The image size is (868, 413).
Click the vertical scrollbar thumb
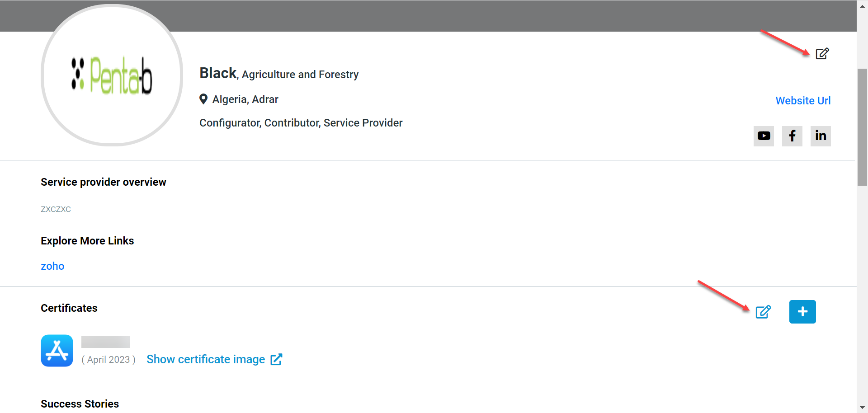pyautogui.click(x=862, y=127)
